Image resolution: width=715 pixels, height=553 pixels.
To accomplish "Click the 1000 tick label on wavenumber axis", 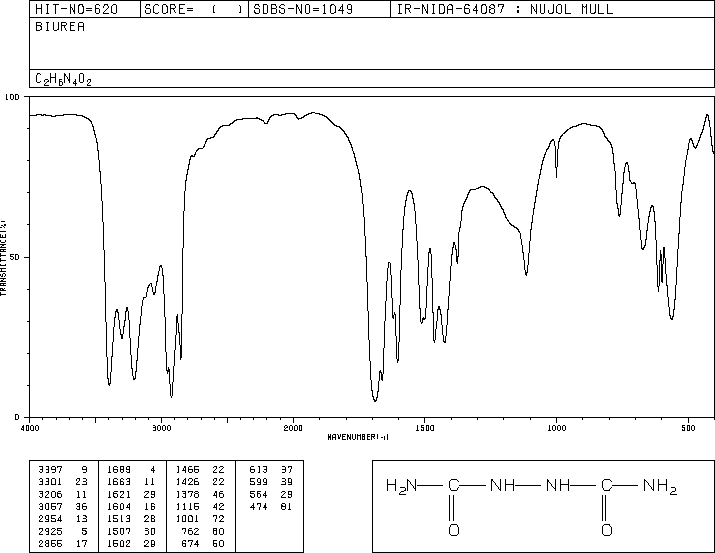I will click(556, 428).
